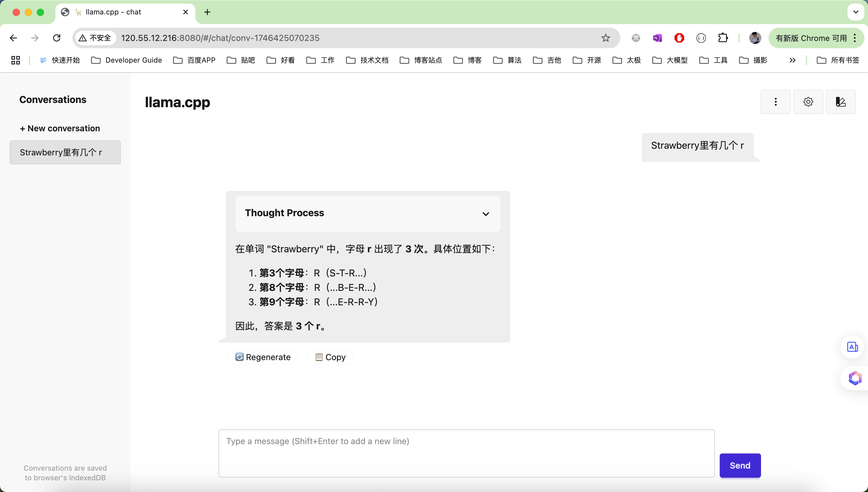
Task: Bookmark this page with star icon
Action: pos(605,38)
